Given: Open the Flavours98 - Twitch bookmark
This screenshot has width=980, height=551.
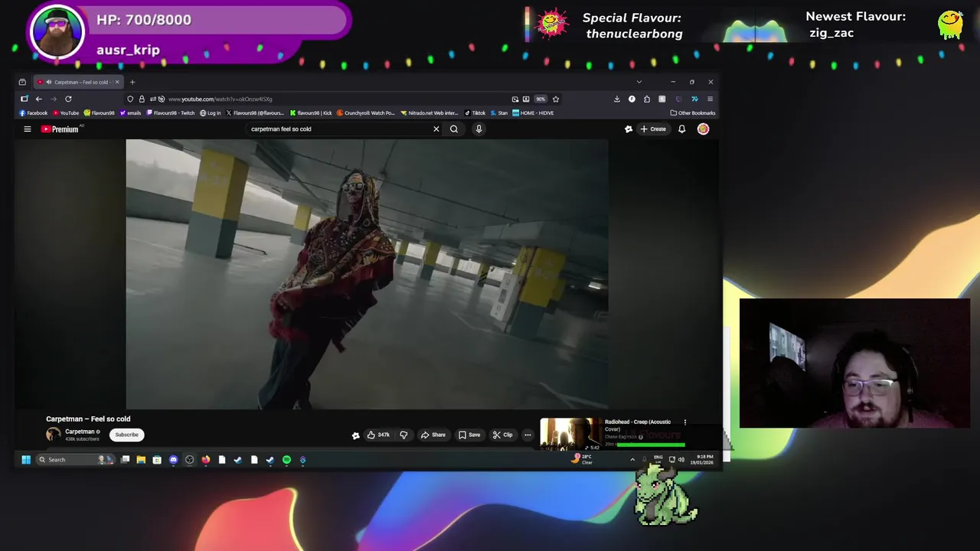Looking at the screenshot, I should 170,112.
